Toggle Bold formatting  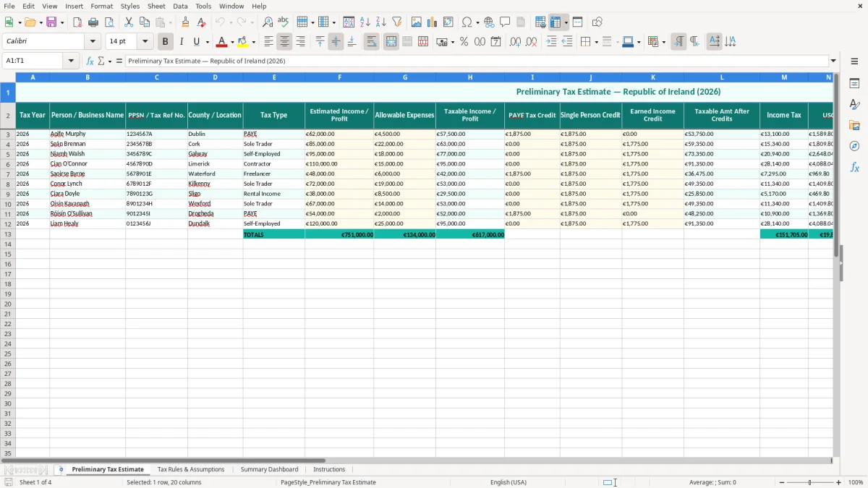point(166,42)
